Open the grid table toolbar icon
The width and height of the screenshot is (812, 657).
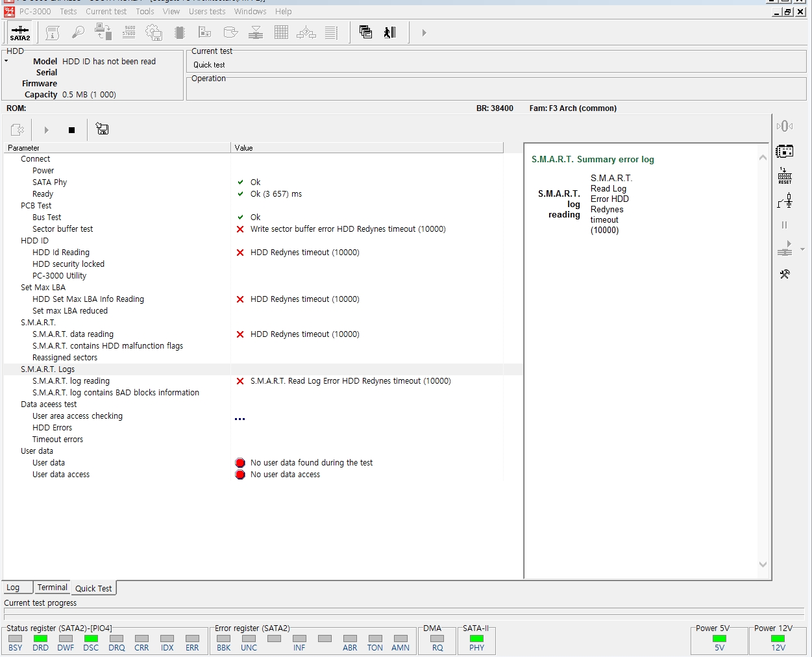click(x=281, y=32)
